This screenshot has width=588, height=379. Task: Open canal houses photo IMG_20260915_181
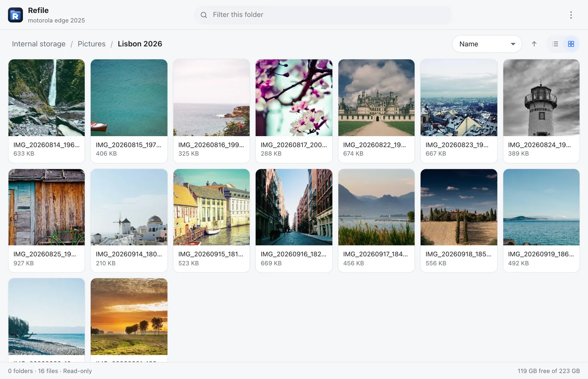pos(211,221)
